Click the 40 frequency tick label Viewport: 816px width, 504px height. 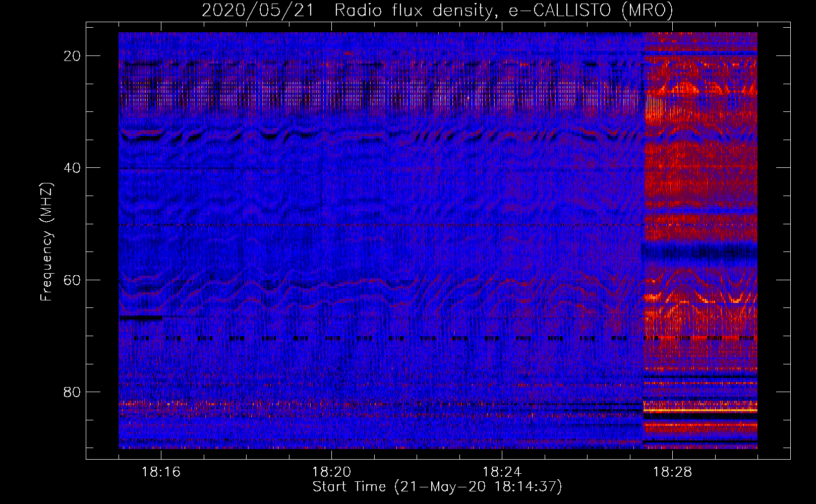[73, 168]
